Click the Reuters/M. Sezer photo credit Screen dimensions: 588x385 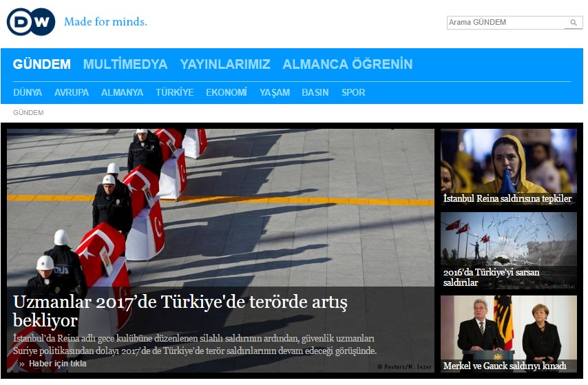tap(404, 367)
